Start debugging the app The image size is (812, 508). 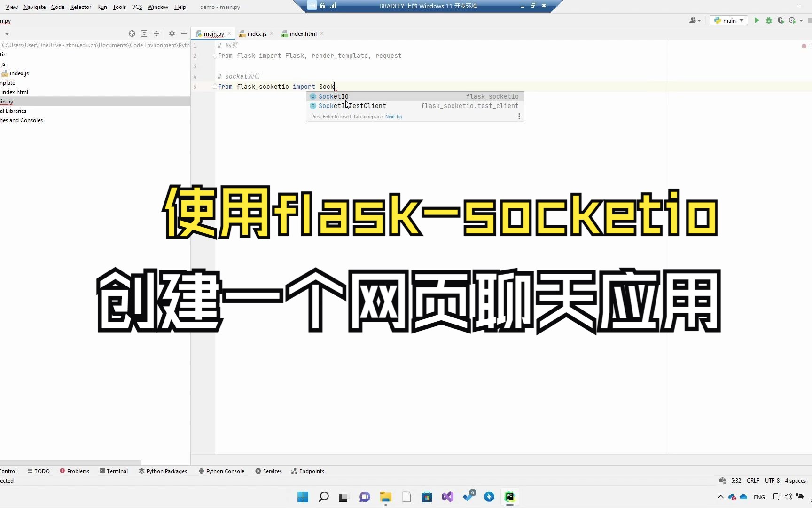(769, 20)
